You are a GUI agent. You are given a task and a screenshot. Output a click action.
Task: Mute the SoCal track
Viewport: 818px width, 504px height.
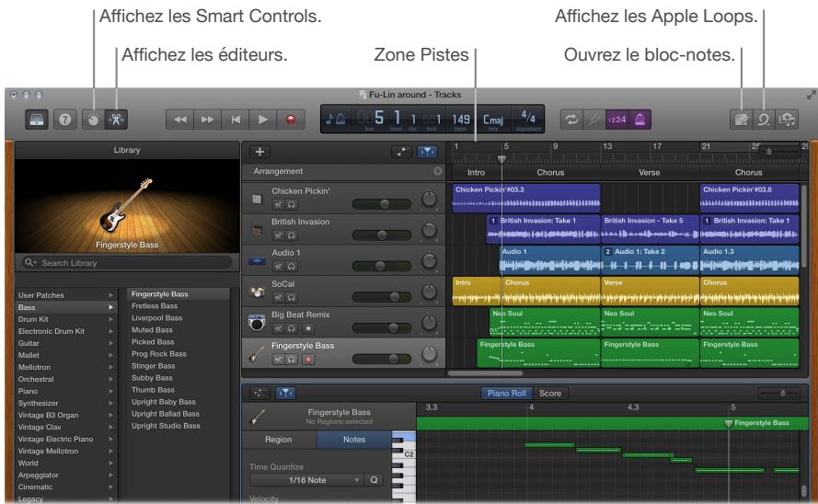coord(279,298)
